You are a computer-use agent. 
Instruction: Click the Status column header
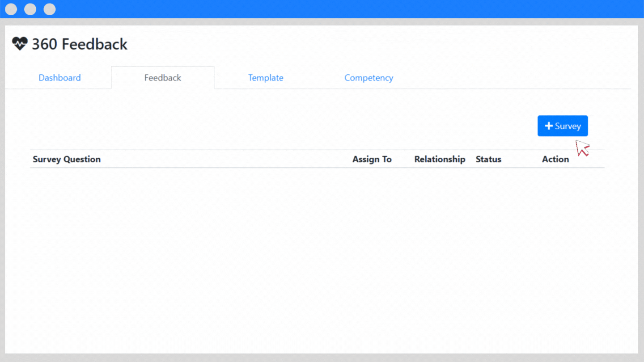click(x=488, y=159)
